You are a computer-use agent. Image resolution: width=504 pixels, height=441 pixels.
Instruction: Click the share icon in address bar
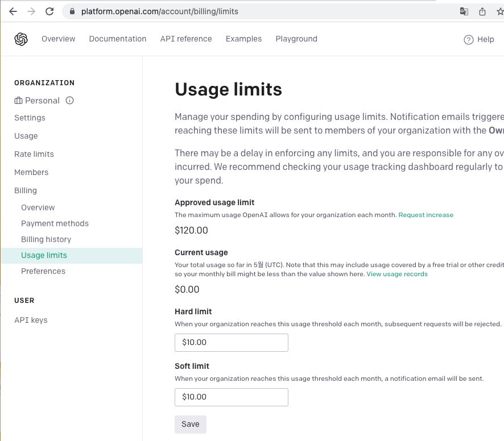pos(482,11)
